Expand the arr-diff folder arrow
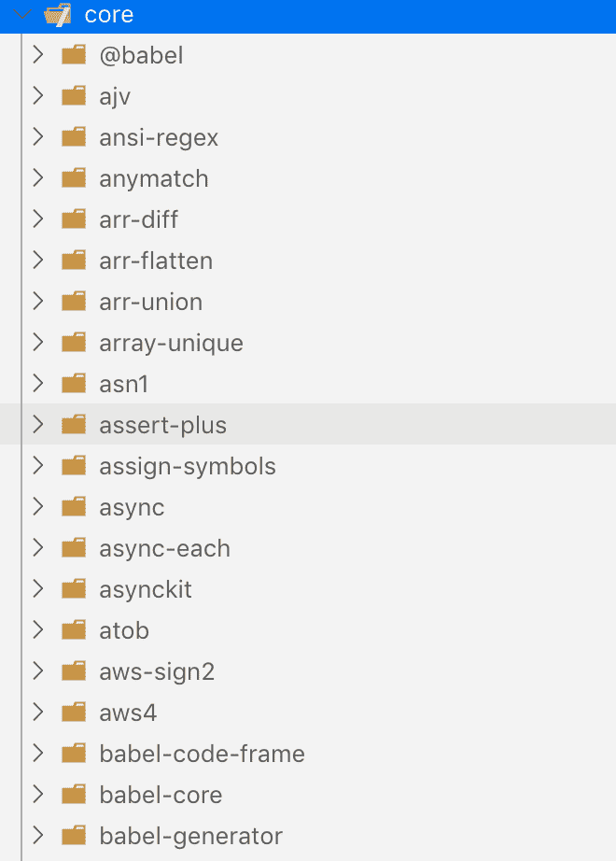This screenshot has height=861, width=616. pyautogui.click(x=38, y=220)
